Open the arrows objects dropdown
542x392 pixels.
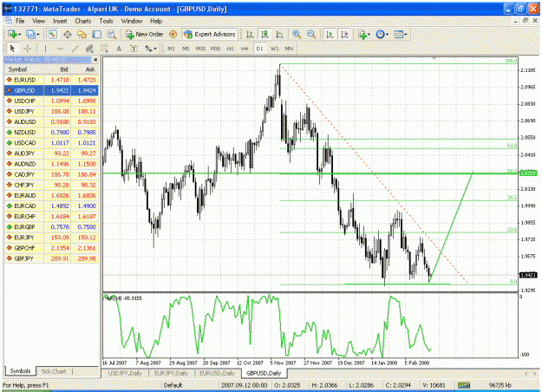point(150,49)
